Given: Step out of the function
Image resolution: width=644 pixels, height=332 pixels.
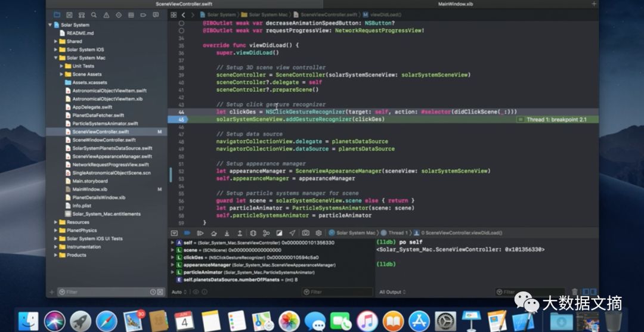Looking at the screenshot, I should tap(240, 232).
